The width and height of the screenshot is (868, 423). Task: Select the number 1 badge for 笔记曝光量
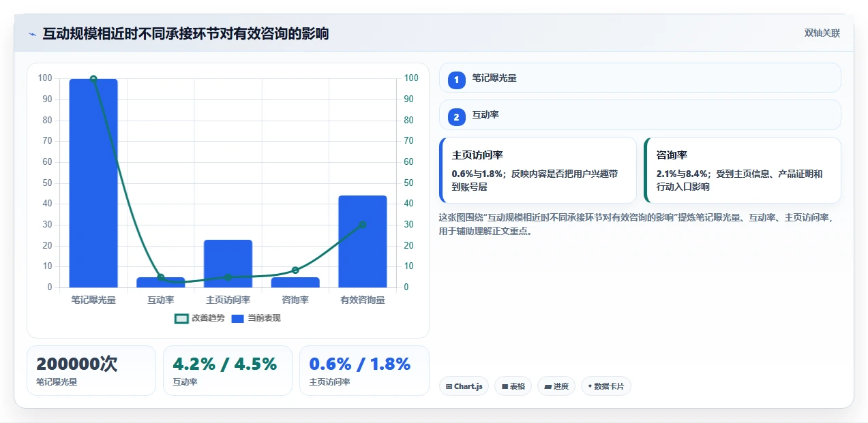[x=457, y=80]
